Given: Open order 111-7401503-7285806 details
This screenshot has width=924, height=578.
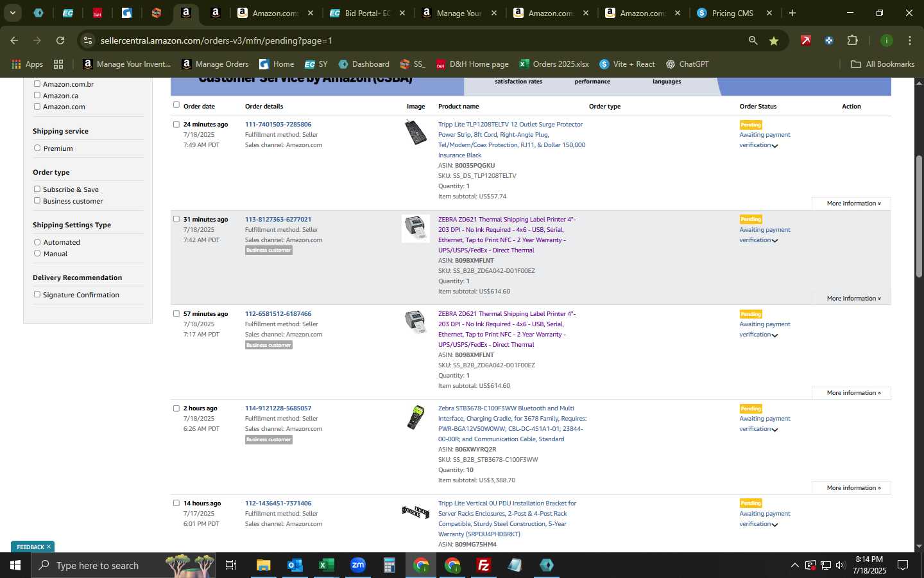Looking at the screenshot, I should click(x=278, y=125).
